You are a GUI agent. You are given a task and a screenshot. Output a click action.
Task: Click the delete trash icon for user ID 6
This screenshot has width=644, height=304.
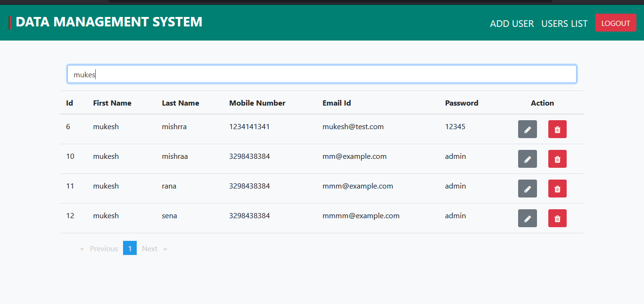[557, 129]
